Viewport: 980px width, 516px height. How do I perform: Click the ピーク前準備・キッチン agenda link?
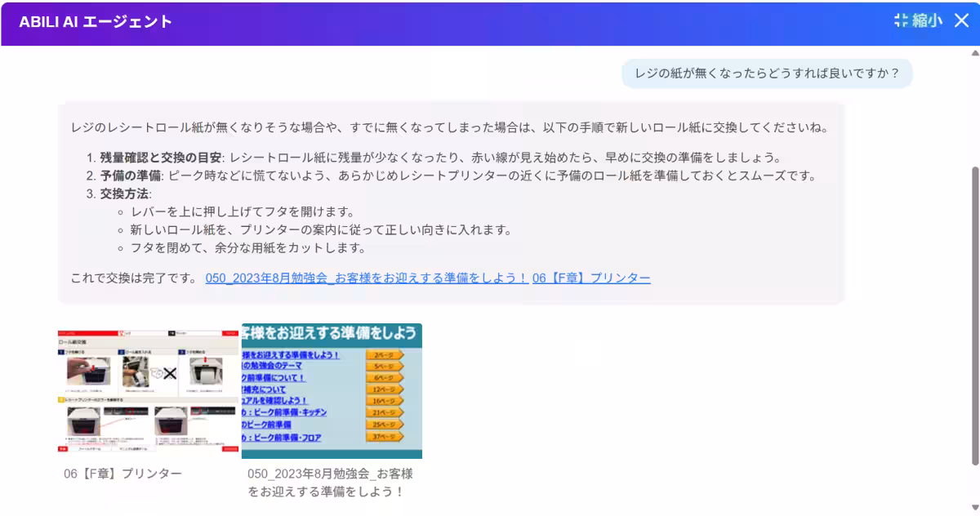[x=285, y=411]
